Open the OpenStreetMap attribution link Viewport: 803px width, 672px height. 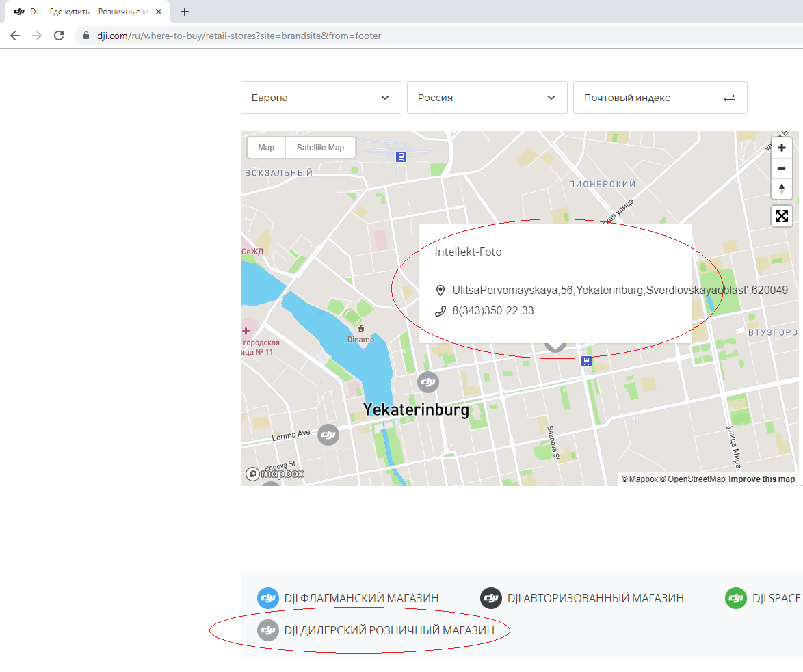click(x=692, y=479)
